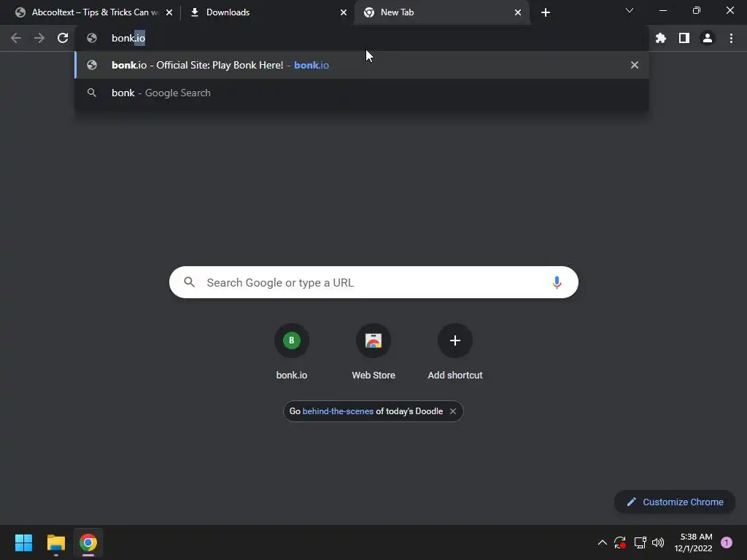Click the Search Google or type a URL box

[373, 282]
